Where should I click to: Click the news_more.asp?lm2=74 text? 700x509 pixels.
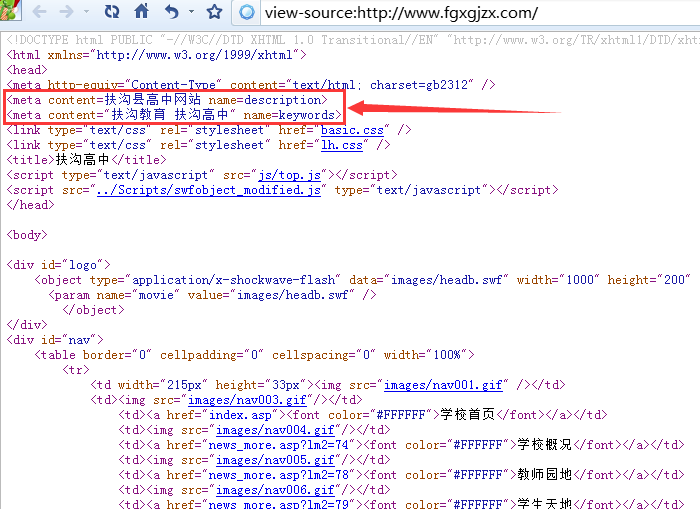click(278, 445)
